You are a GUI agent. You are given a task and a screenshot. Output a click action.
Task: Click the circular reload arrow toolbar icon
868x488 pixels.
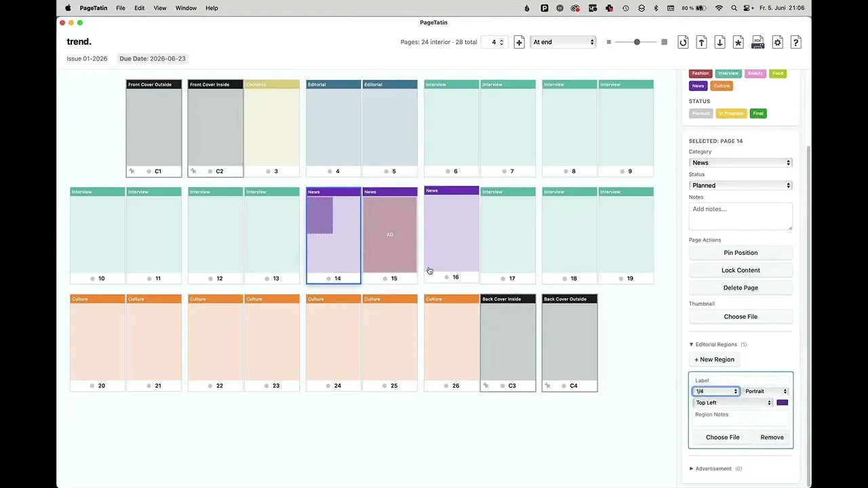tap(683, 42)
